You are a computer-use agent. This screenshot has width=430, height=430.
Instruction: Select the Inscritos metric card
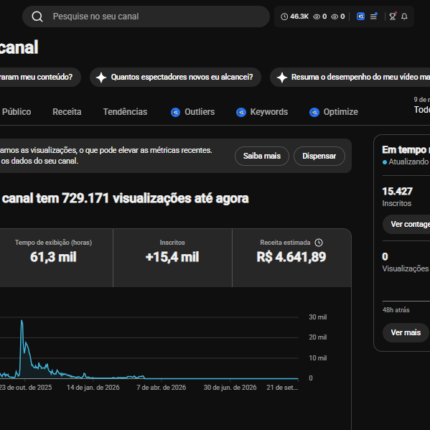[x=172, y=258]
